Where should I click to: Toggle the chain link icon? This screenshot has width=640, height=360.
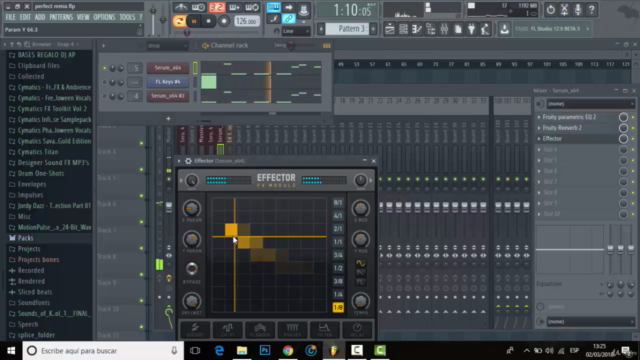[x=289, y=19]
